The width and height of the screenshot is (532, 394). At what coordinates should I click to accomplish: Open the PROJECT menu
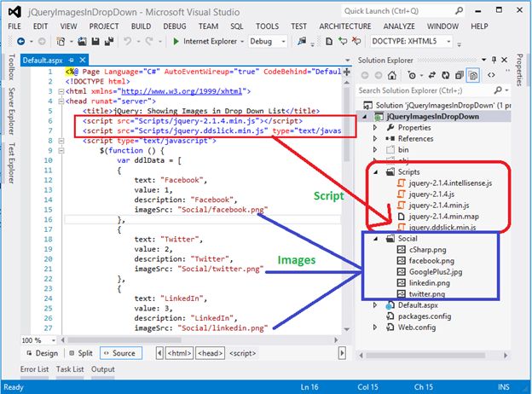click(x=104, y=26)
